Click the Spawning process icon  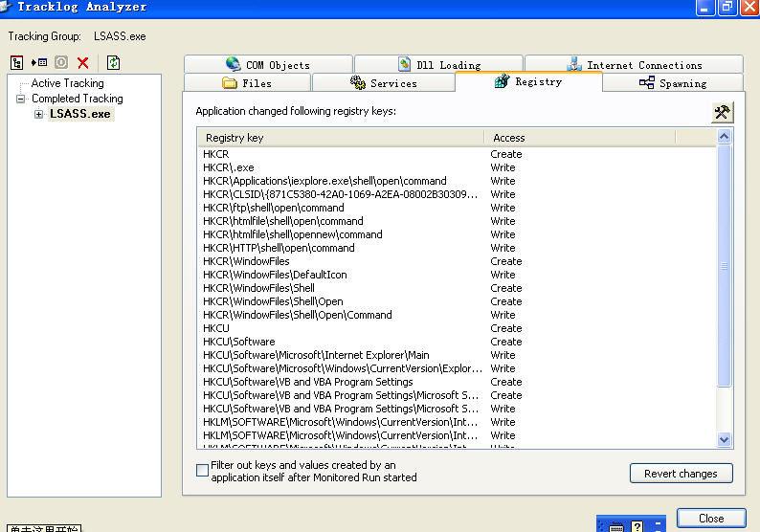pyautogui.click(x=647, y=83)
